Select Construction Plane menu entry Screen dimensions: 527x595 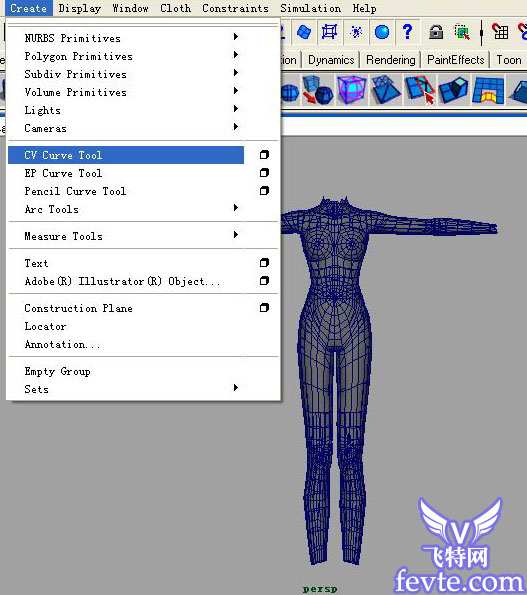[126, 308]
